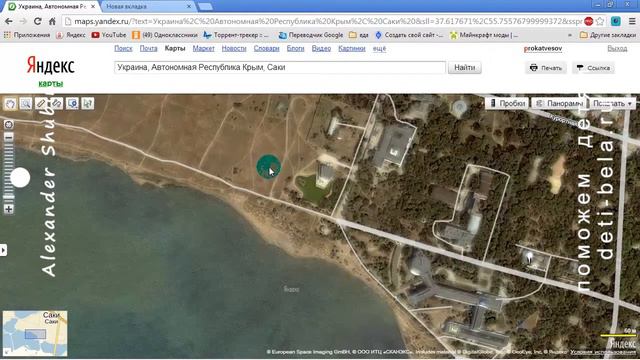This screenshot has width=640, height=360.
Task: Click the Печать print button
Action: [546, 68]
